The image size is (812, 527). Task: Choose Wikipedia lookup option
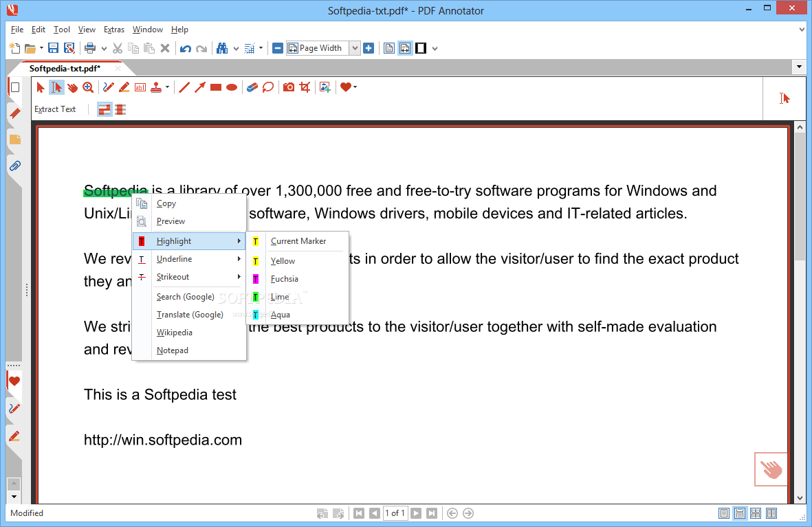point(189,333)
